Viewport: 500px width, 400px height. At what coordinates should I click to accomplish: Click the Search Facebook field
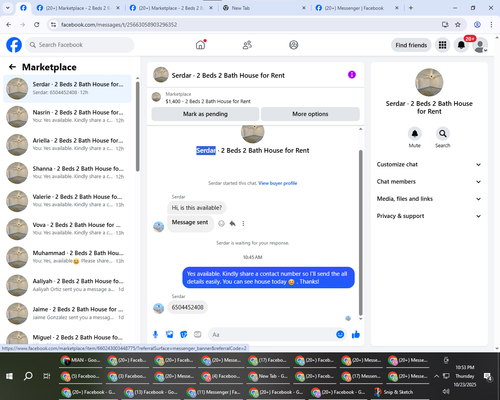(80, 45)
